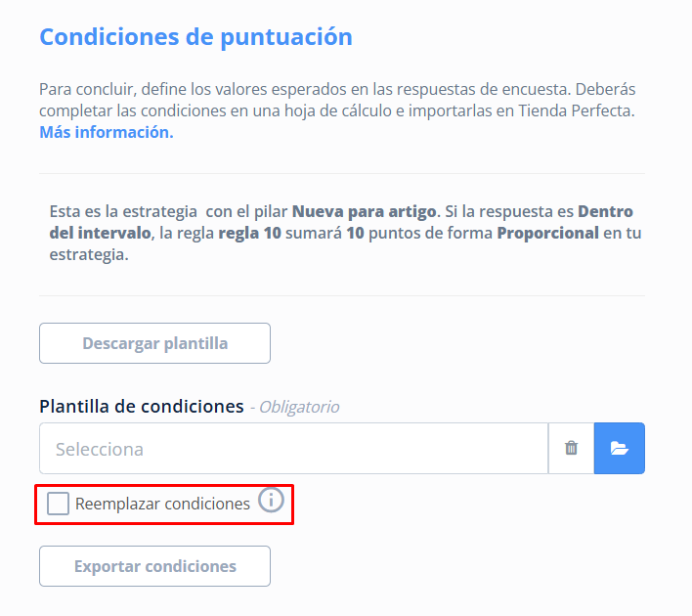The width and height of the screenshot is (692, 616).
Task: Click the info icon beside Reemplazar condiciones
Action: point(271,500)
